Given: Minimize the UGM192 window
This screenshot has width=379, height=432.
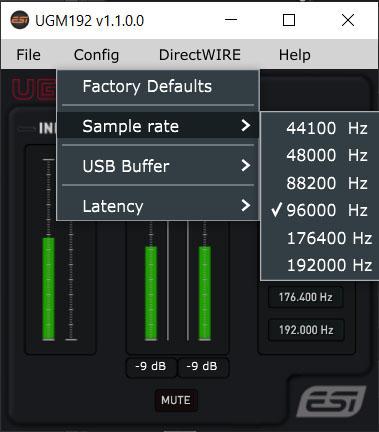Looking at the screenshot, I should pyautogui.click(x=231, y=20).
